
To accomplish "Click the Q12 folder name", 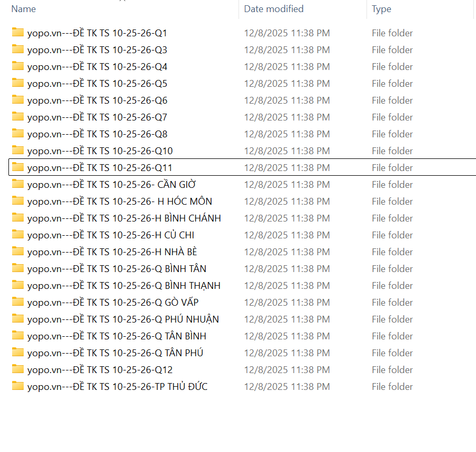I will click(x=100, y=370).
